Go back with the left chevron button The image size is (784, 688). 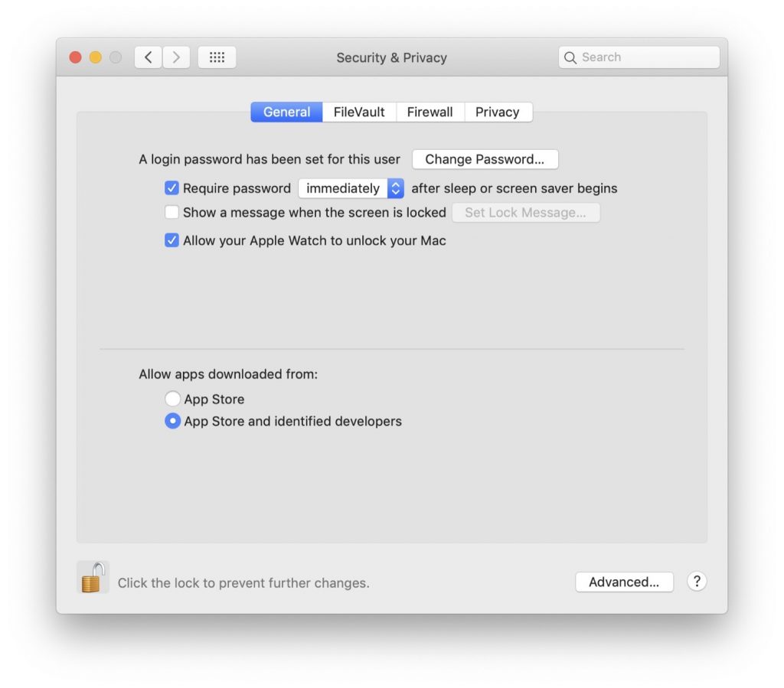148,57
